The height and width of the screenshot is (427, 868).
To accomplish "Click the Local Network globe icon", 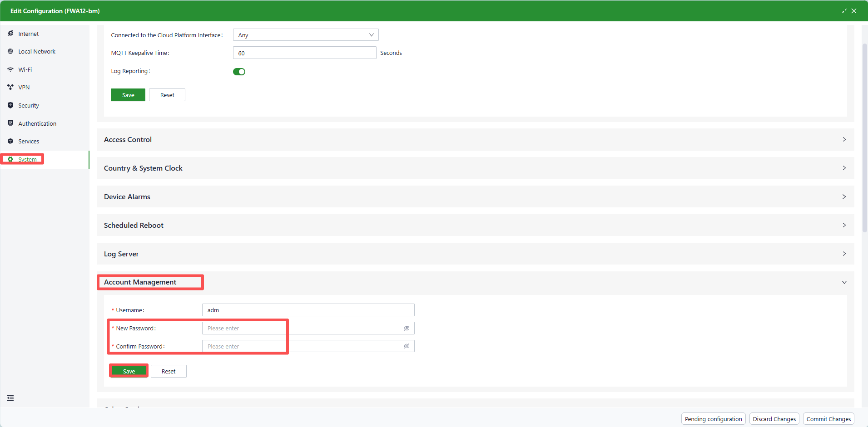I will (10, 51).
